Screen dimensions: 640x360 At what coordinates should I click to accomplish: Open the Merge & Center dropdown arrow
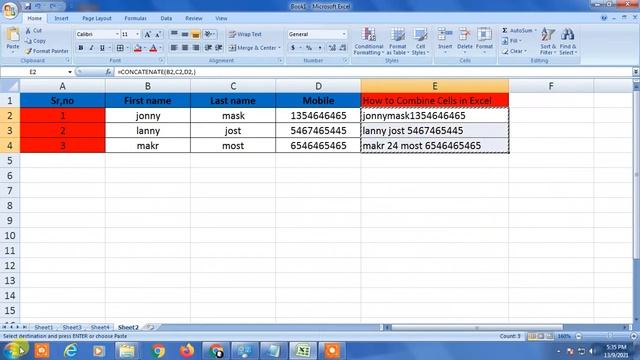pos(280,48)
